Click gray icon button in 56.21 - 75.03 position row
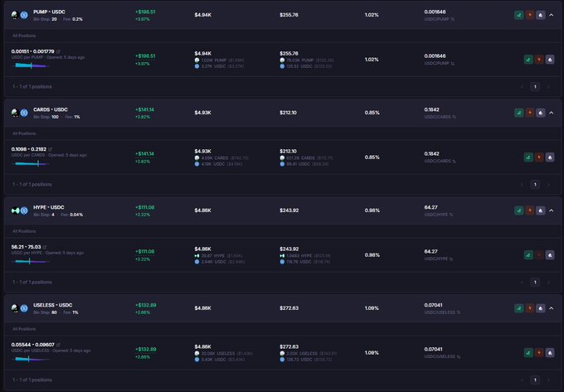Screen dimensions: 564x392 coord(550,255)
